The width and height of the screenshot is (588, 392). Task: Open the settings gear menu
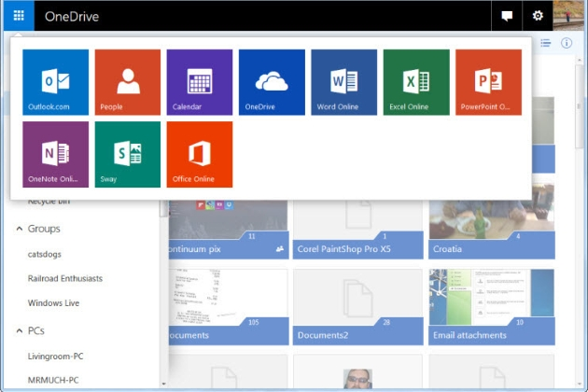pyautogui.click(x=537, y=16)
